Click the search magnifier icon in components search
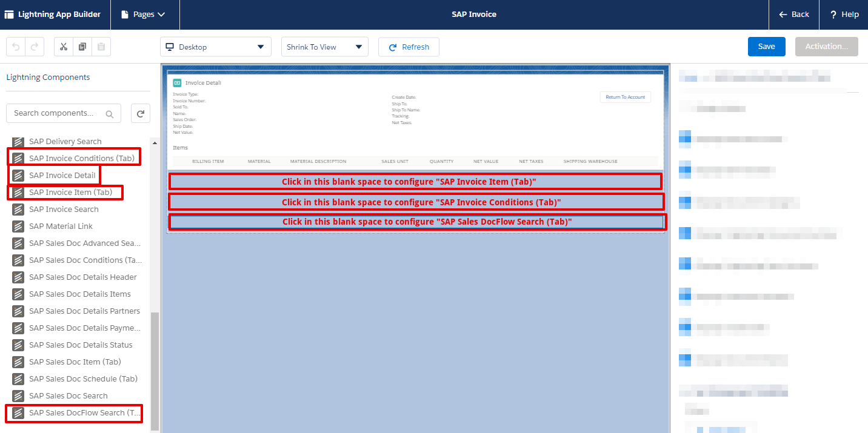Screen dimensions: 868x433 [x=110, y=114]
